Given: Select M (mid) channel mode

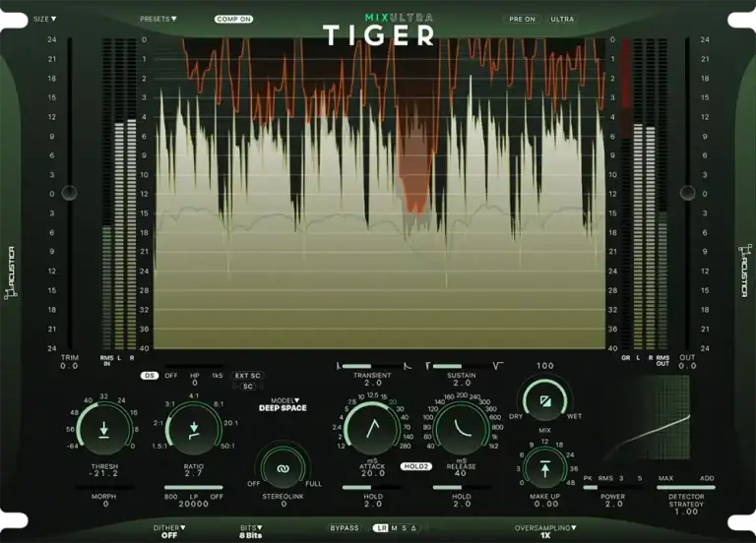Looking at the screenshot, I should [x=394, y=528].
